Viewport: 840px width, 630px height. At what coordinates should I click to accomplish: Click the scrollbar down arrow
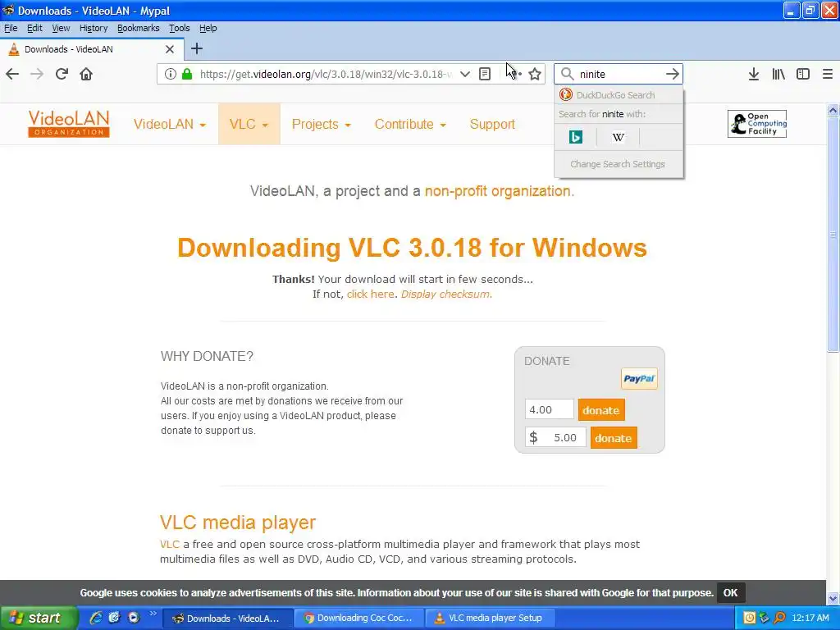click(x=833, y=598)
